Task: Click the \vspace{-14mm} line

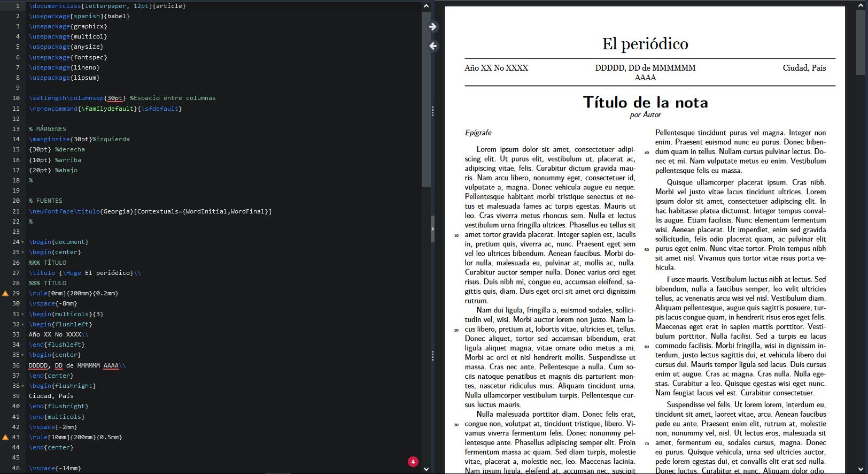Action: coord(55,468)
